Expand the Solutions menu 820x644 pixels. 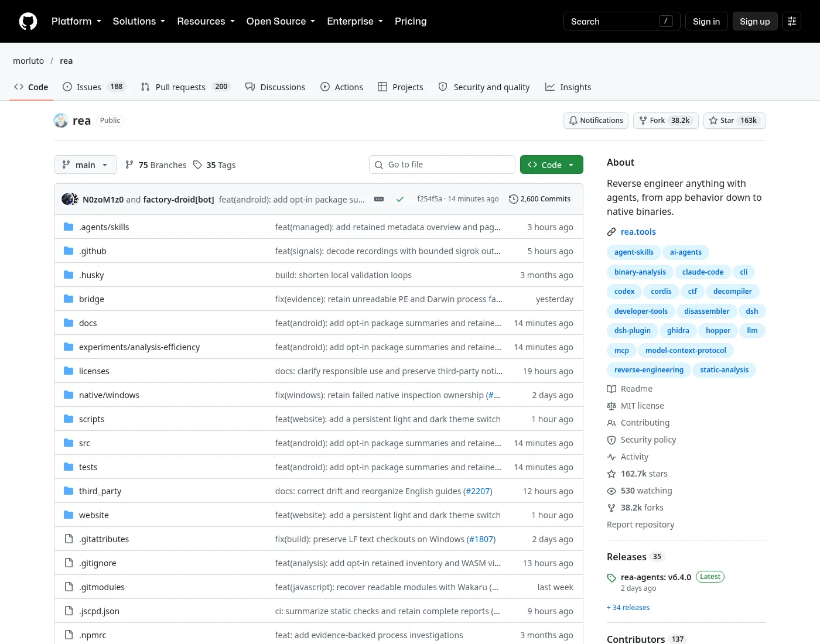click(139, 21)
